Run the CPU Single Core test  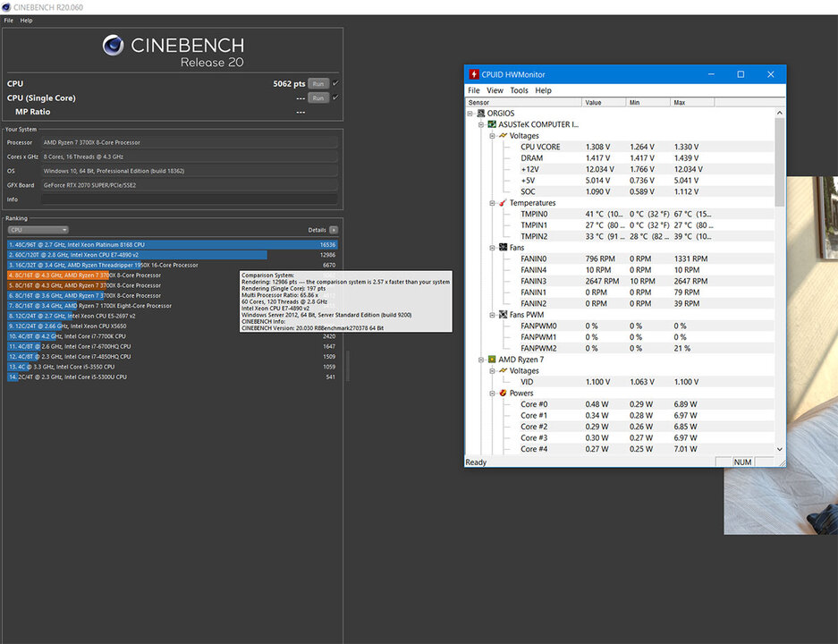(318, 97)
